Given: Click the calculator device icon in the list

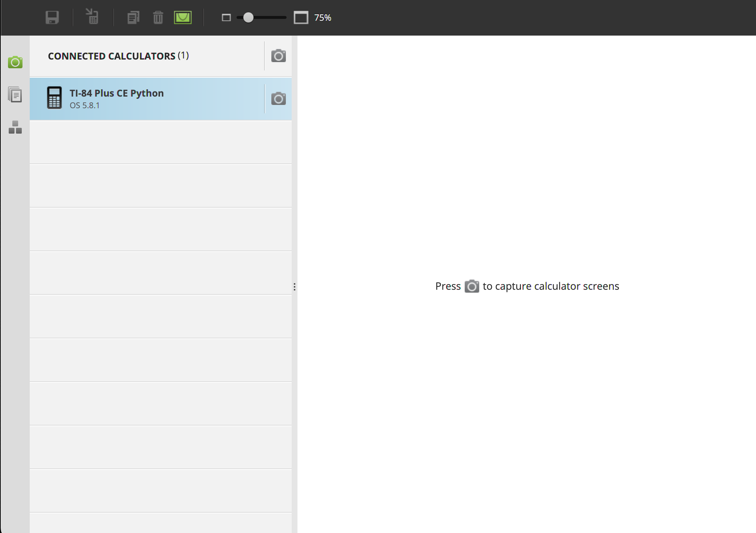Looking at the screenshot, I should click(x=54, y=98).
